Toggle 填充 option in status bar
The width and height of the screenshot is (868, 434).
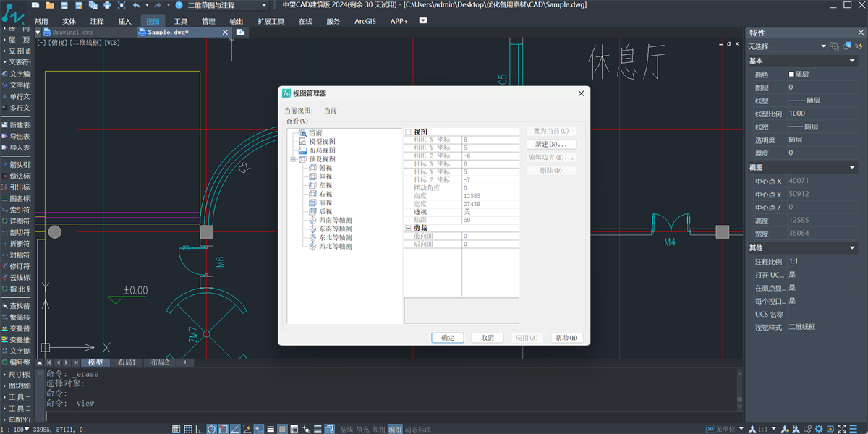point(363,430)
